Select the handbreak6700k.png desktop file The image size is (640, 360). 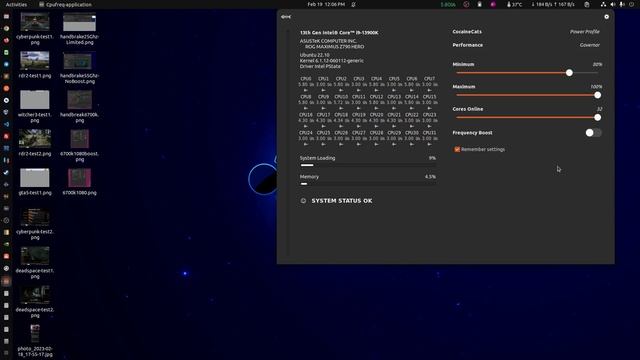(x=80, y=106)
